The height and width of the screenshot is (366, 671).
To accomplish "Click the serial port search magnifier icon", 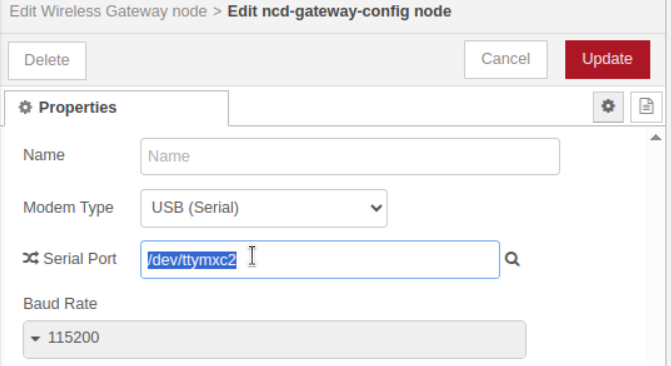I will tap(512, 259).
